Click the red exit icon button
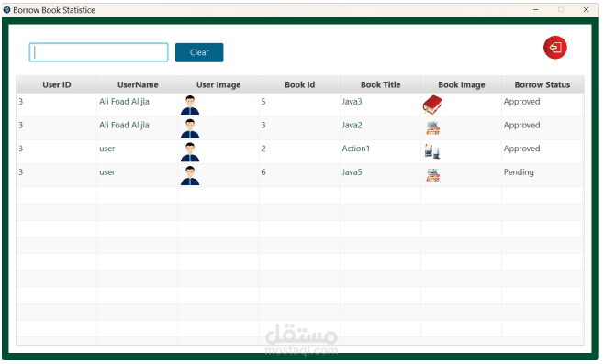Screen dimensions: 604x364 click(x=554, y=48)
